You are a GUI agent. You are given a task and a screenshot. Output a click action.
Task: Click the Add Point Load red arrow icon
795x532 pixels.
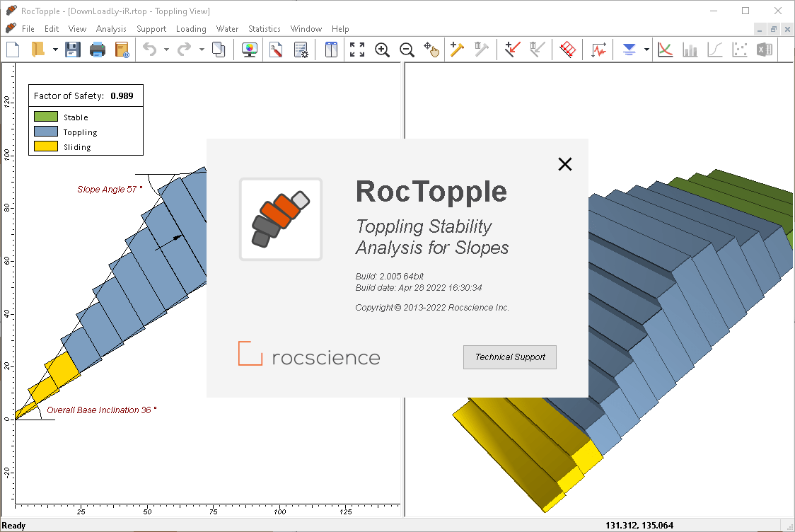[513, 50]
